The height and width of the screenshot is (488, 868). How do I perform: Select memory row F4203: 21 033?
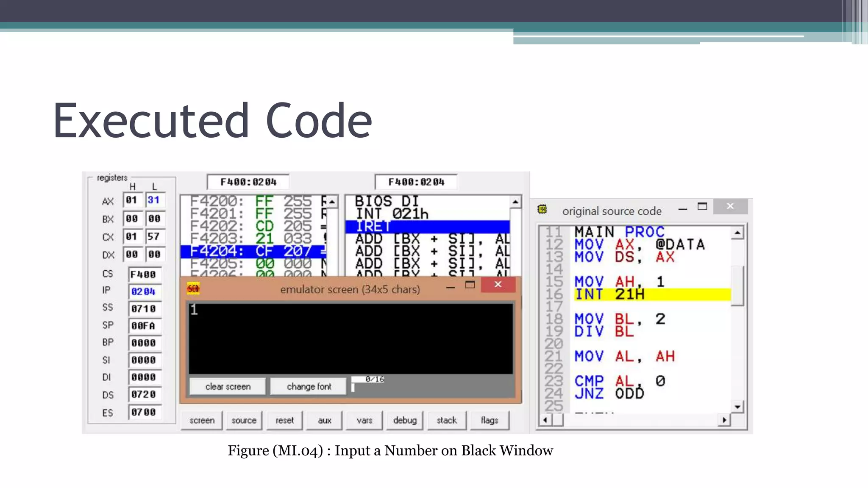[x=253, y=239]
